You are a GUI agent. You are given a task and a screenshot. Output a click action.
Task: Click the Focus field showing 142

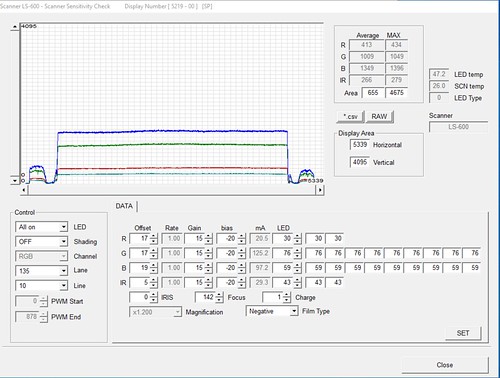(205, 297)
